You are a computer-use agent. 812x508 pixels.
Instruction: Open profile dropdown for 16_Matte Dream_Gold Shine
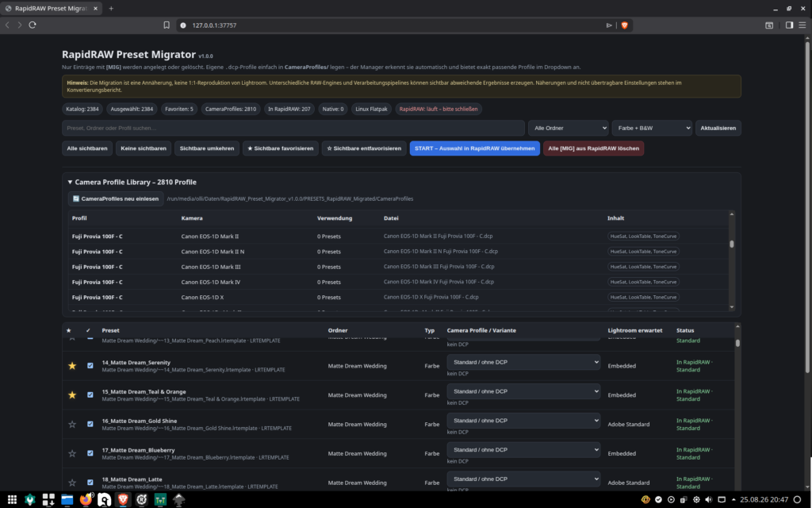(523, 421)
